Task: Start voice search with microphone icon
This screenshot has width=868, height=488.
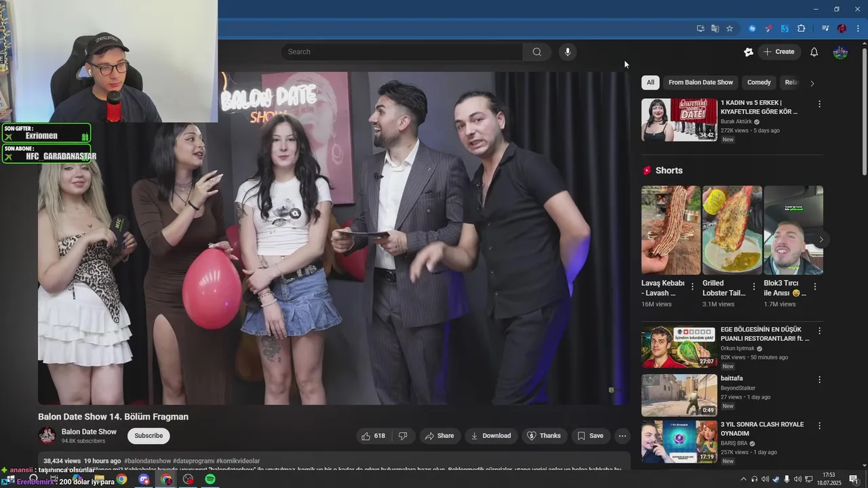Action: click(x=568, y=52)
